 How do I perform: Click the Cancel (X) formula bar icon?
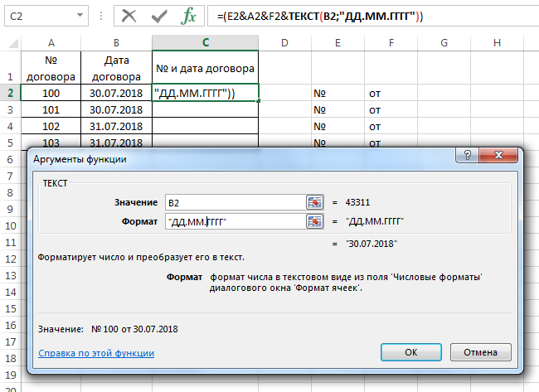click(x=129, y=15)
